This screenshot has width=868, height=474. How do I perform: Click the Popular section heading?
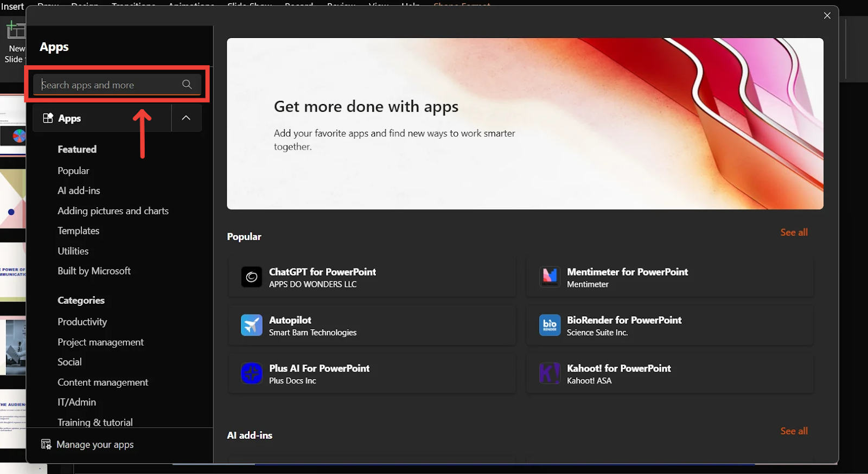point(244,236)
